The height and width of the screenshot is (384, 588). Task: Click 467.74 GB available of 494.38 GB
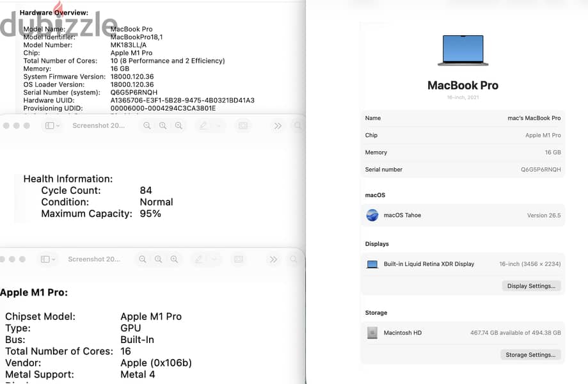(x=516, y=333)
